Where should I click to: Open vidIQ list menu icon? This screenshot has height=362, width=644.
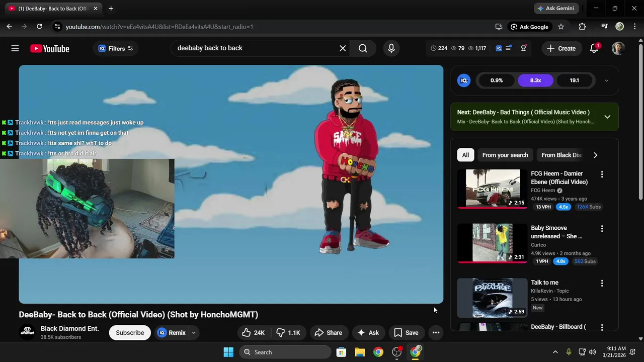(509, 48)
